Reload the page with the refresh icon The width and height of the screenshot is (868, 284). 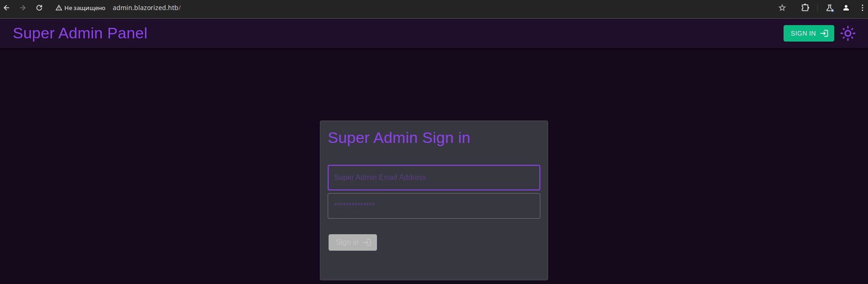(39, 8)
